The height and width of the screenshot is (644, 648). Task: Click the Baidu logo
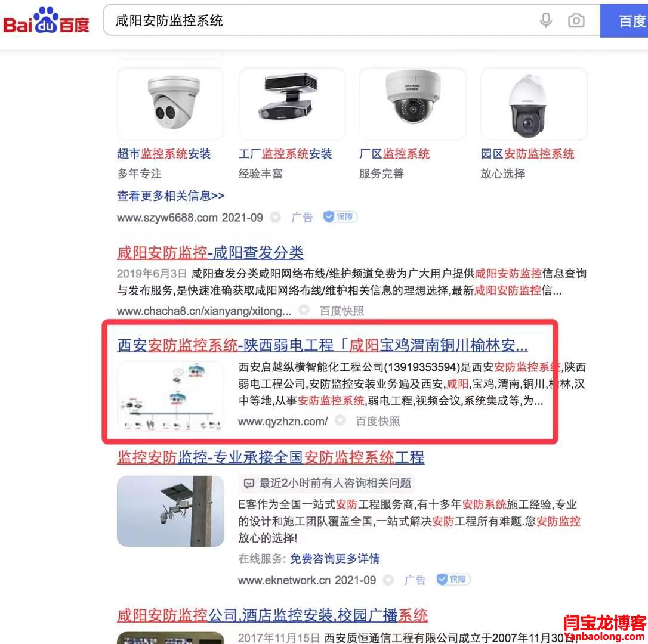coord(47,20)
